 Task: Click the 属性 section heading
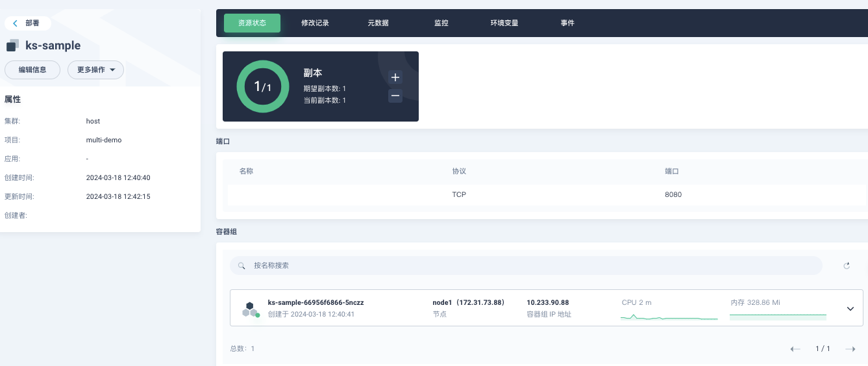[x=12, y=99]
